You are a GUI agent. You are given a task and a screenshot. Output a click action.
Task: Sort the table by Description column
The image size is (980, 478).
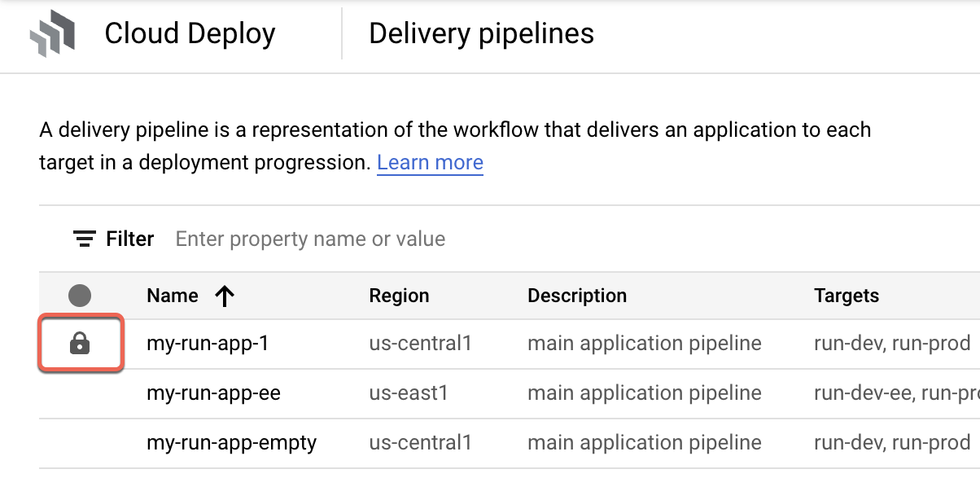pos(577,295)
